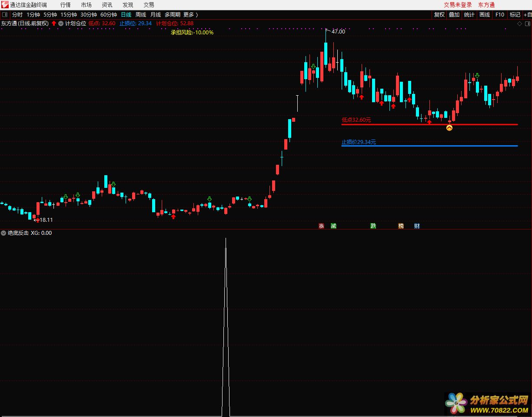Open the 绝底反击 indicator dropdown circle
The height and width of the screenshot is (417, 532).
pos(3,233)
